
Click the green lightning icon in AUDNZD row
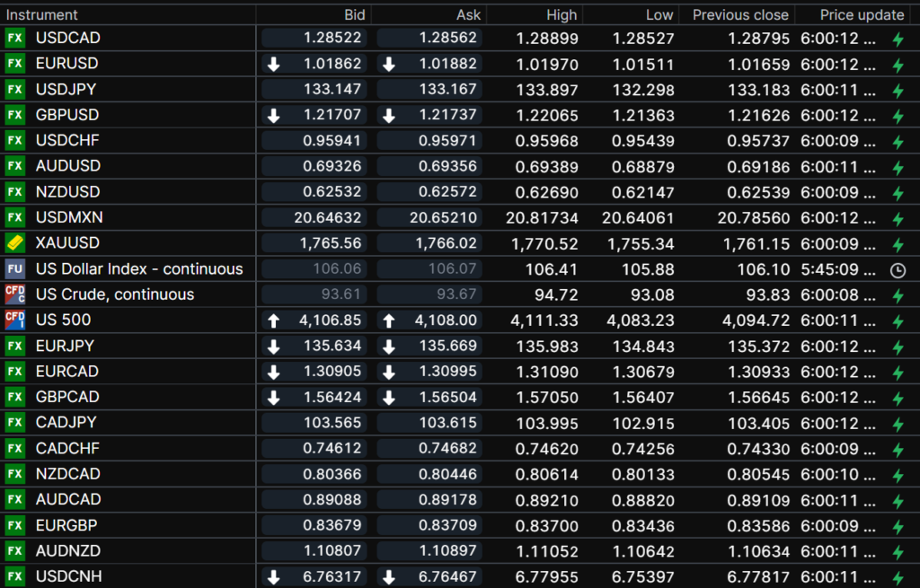tap(897, 551)
